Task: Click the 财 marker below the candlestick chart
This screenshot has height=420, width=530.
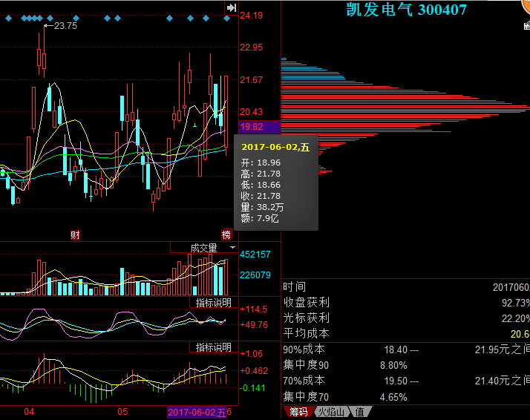Action: tap(75, 234)
